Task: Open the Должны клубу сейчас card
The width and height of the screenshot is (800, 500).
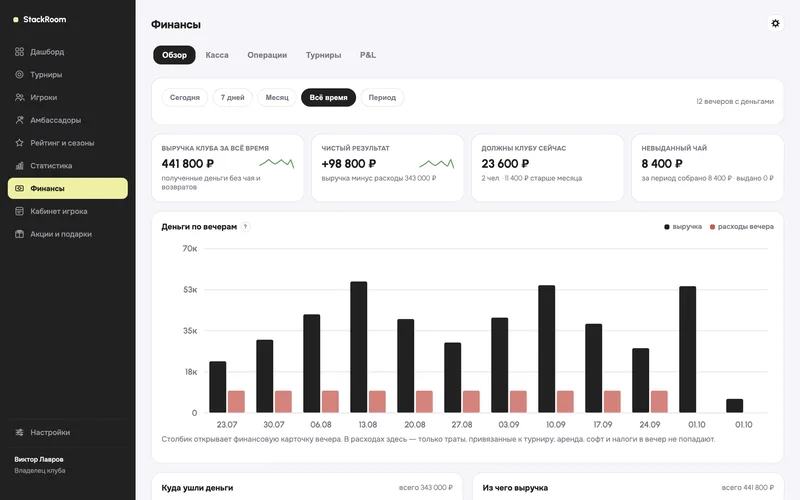Action: (x=547, y=168)
